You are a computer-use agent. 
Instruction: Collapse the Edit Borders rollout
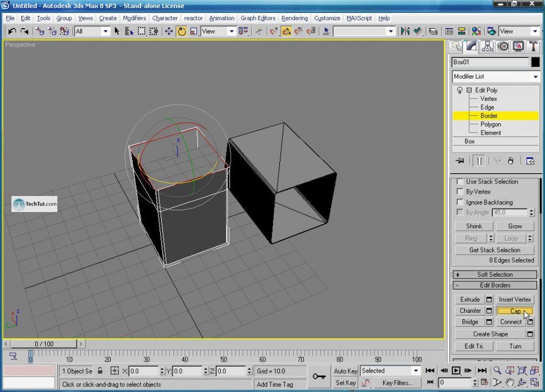pyautogui.click(x=495, y=285)
